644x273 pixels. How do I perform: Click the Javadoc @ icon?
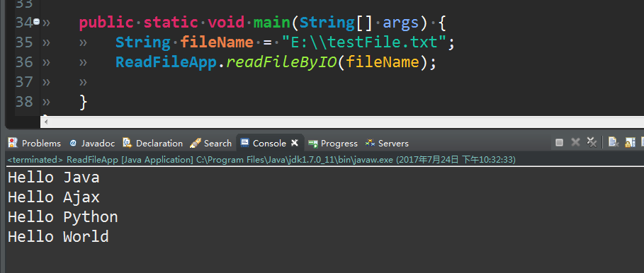73,143
